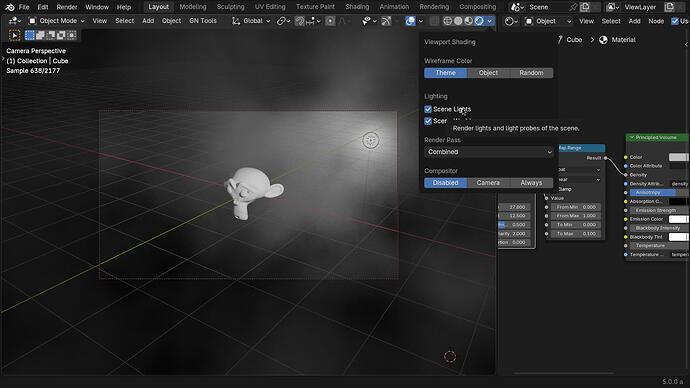The width and height of the screenshot is (690, 388).
Task: Adjust the Anisotropy slider
Action: click(659, 192)
